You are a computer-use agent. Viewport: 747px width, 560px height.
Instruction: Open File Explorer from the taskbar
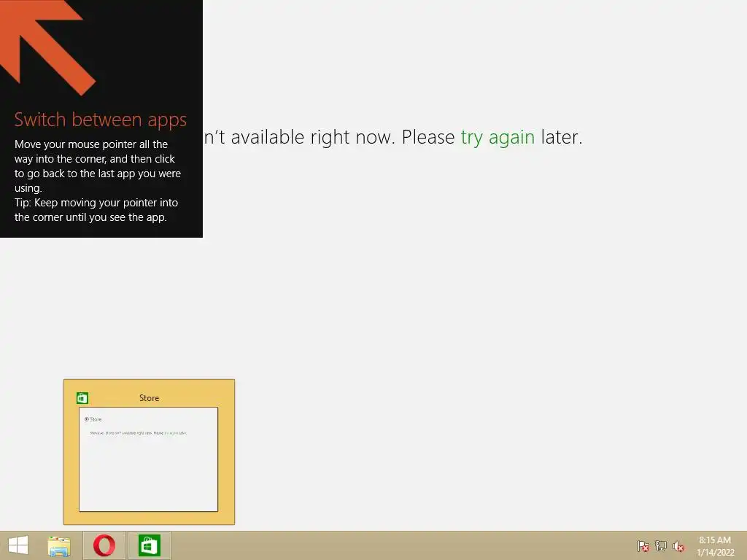(x=59, y=546)
